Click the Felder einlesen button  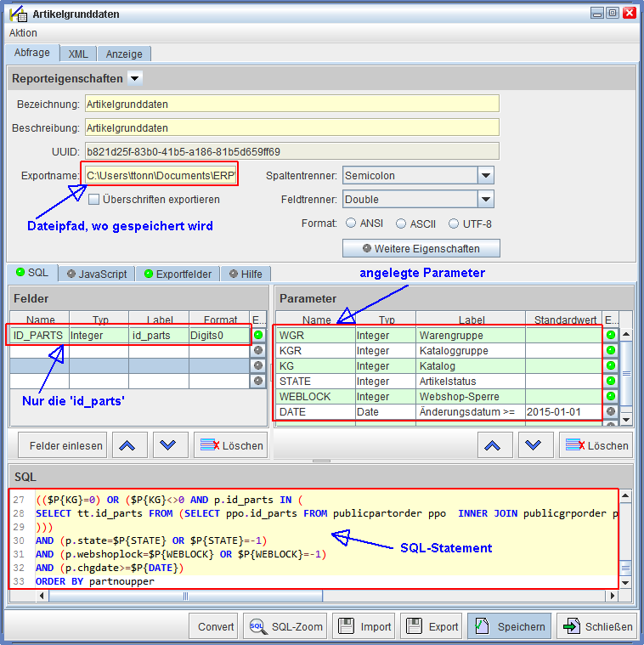coord(66,444)
